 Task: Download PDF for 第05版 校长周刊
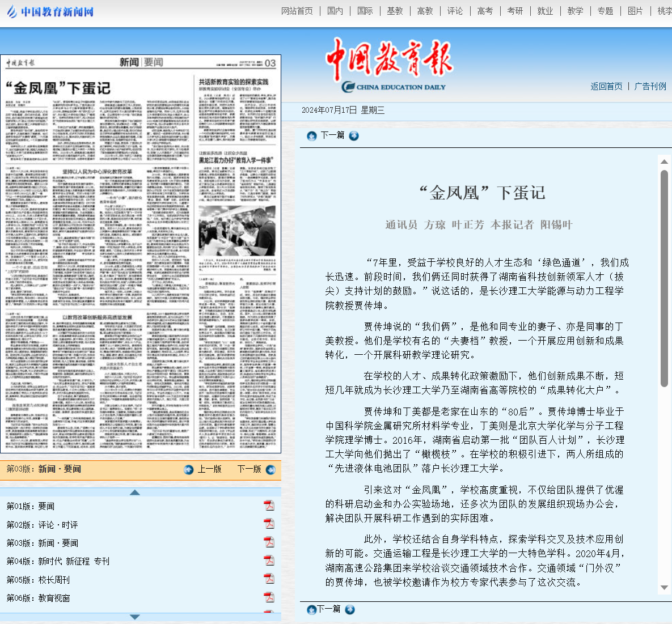coord(269,579)
